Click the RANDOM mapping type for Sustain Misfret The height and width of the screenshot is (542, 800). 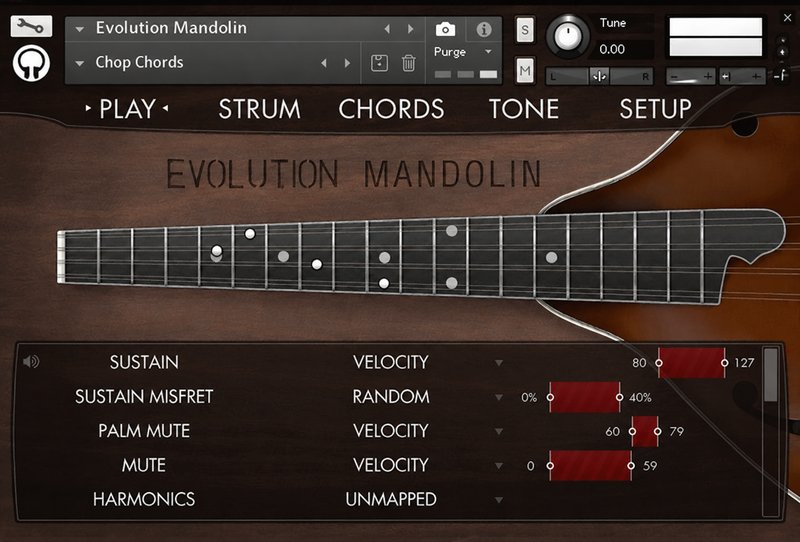pyautogui.click(x=391, y=397)
